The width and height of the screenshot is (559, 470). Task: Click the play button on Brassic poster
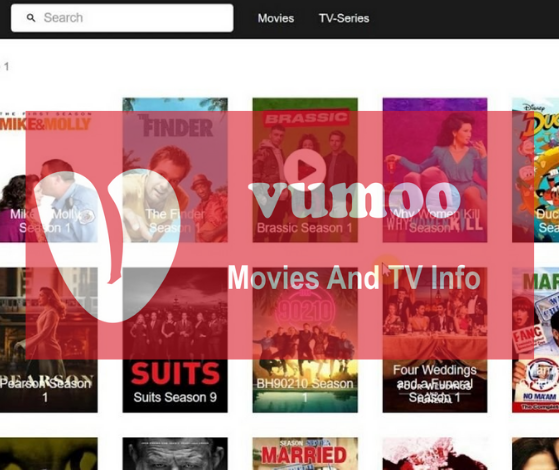(305, 169)
